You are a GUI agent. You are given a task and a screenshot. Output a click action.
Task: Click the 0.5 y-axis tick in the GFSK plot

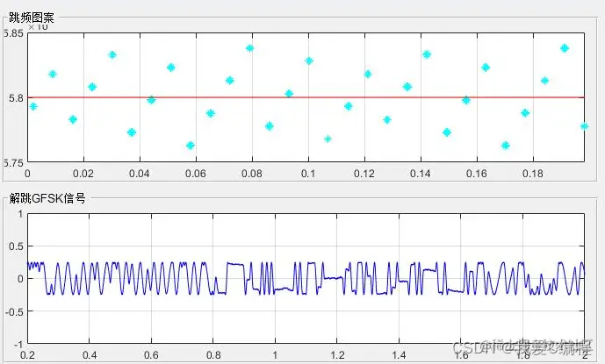[17, 246]
